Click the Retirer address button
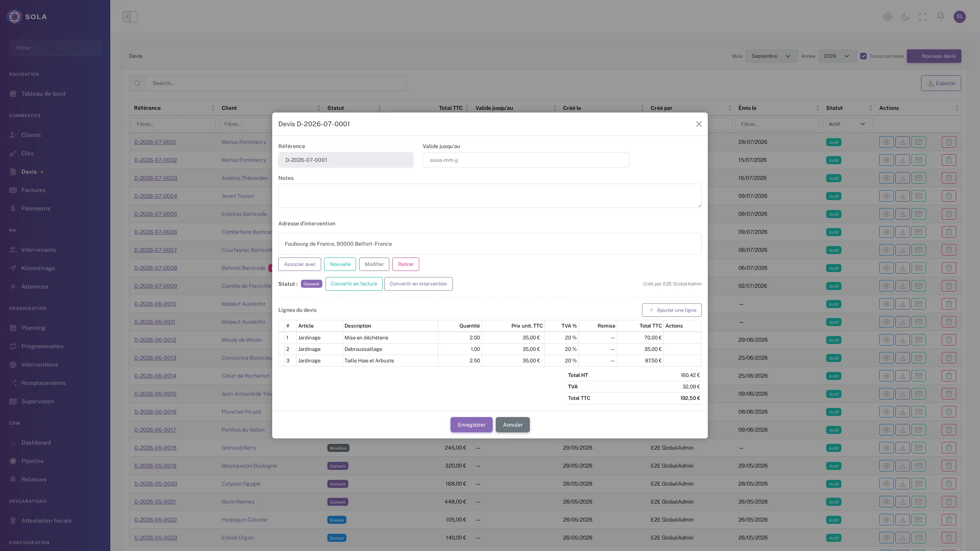980x551 pixels. point(406,264)
